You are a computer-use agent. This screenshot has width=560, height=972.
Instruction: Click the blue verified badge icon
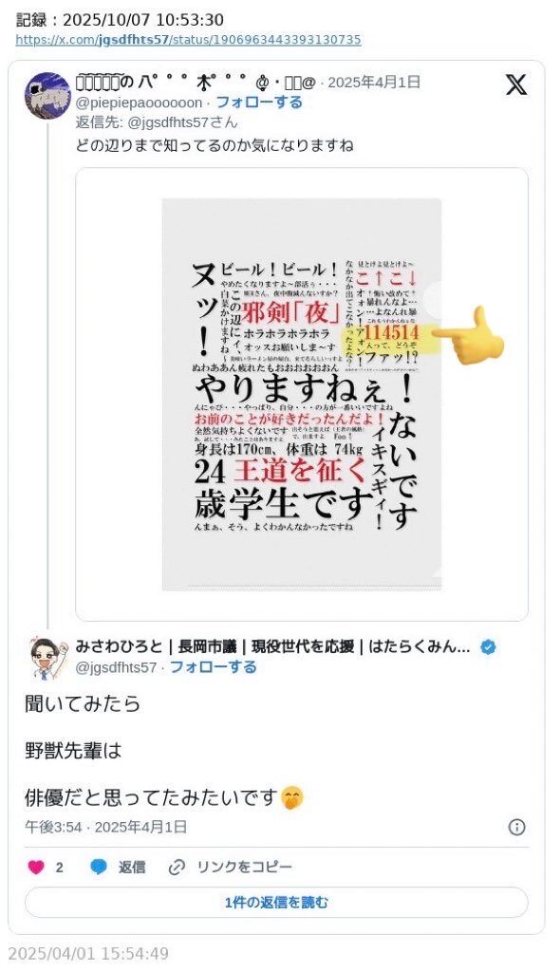point(489,647)
